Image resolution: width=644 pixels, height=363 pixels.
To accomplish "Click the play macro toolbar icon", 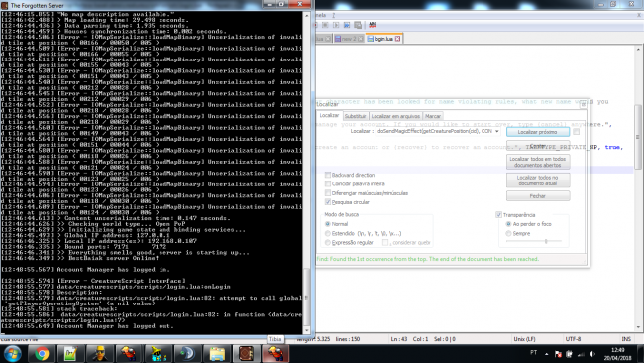I will pyautogui.click(x=336, y=25).
